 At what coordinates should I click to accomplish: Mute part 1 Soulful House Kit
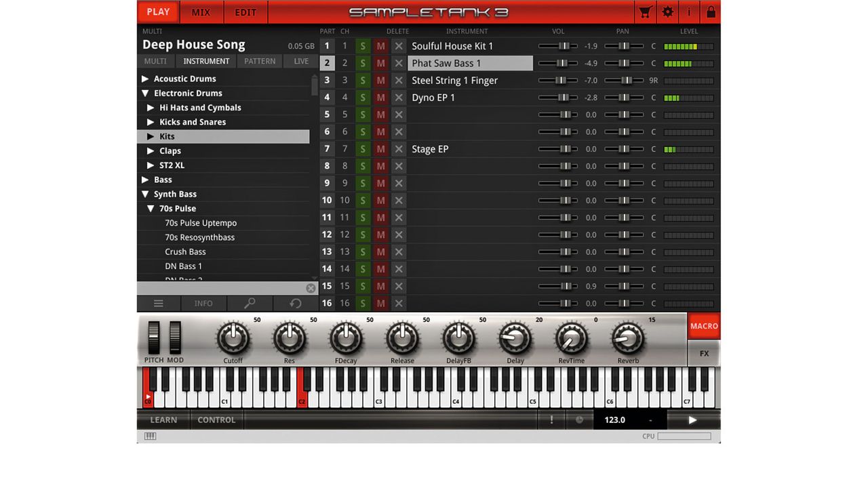click(x=380, y=46)
